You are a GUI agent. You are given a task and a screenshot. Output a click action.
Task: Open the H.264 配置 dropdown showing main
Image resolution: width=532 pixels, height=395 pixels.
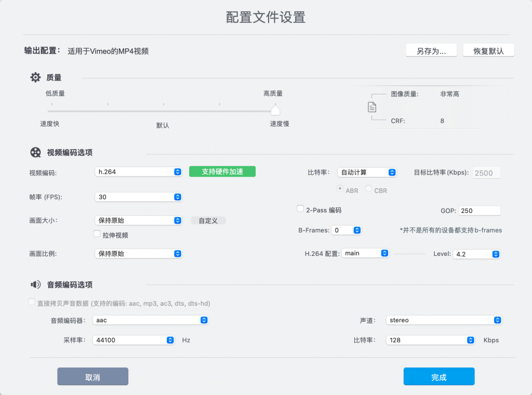pos(365,253)
